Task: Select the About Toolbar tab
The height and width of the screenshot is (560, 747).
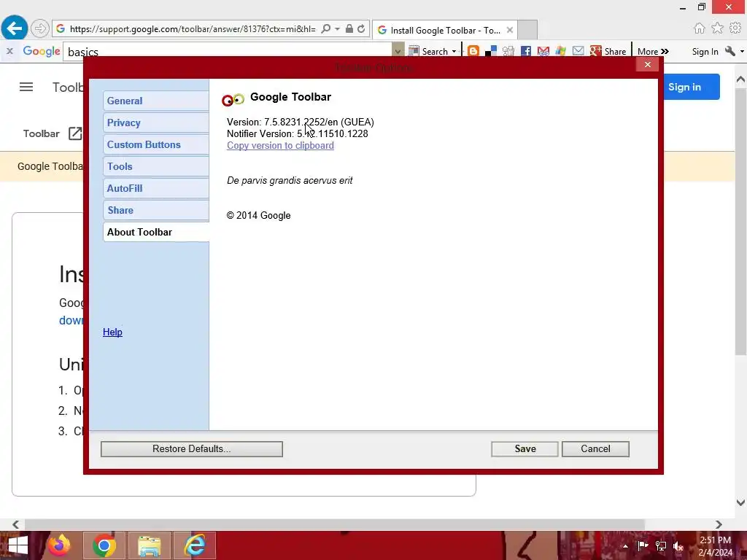Action: pyautogui.click(x=156, y=233)
